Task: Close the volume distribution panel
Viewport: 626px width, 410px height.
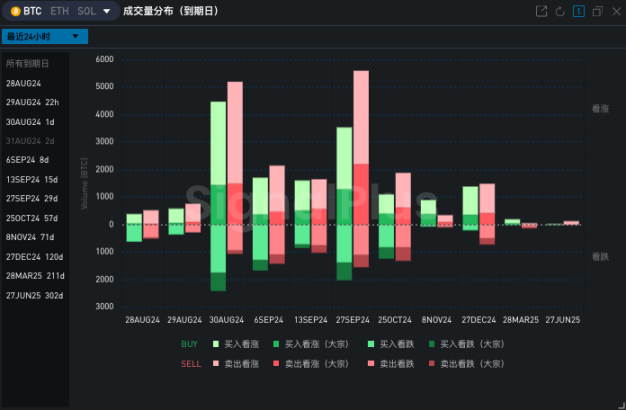Action: pyautogui.click(x=616, y=11)
